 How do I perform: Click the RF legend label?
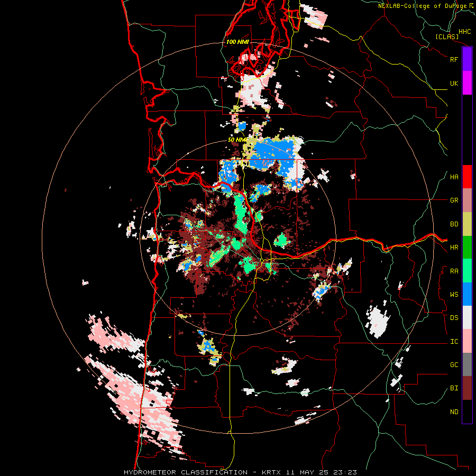click(x=454, y=59)
